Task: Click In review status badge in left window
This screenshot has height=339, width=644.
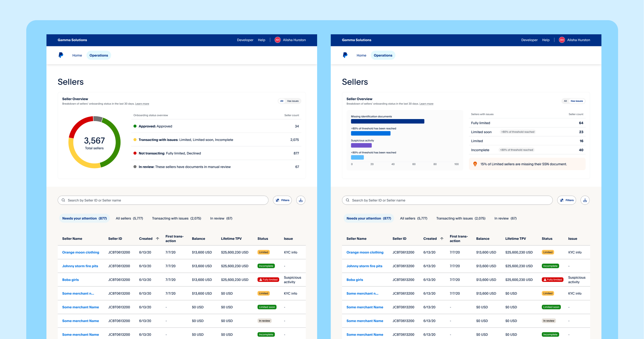Action: [x=264, y=321]
